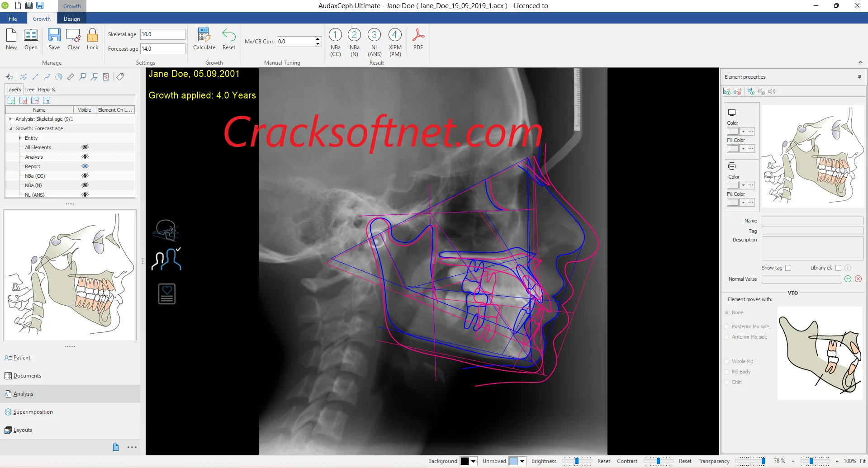Click the price tag label tool

point(120,77)
